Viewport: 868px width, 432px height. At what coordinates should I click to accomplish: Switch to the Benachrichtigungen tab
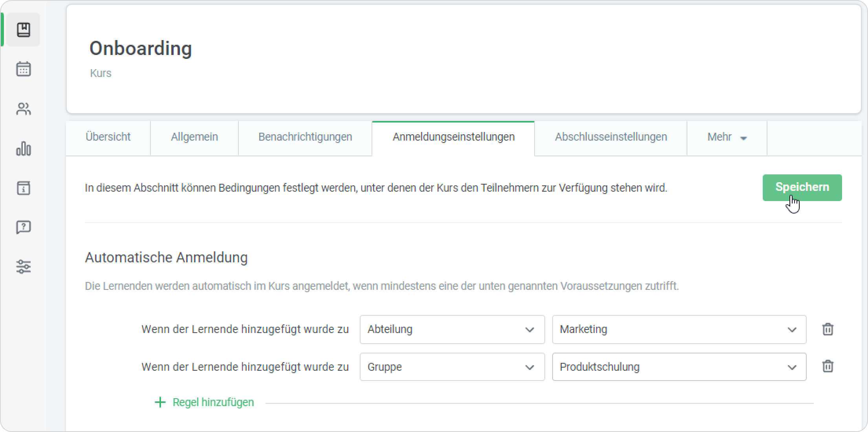(x=305, y=137)
